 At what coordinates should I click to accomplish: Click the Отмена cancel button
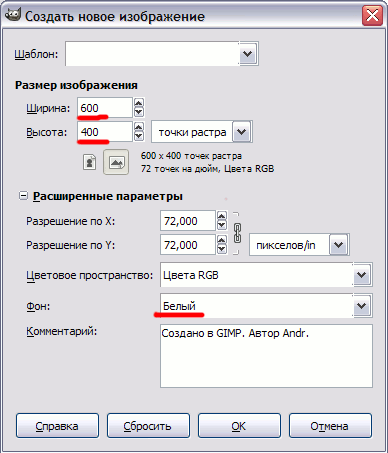pos(330,426)
